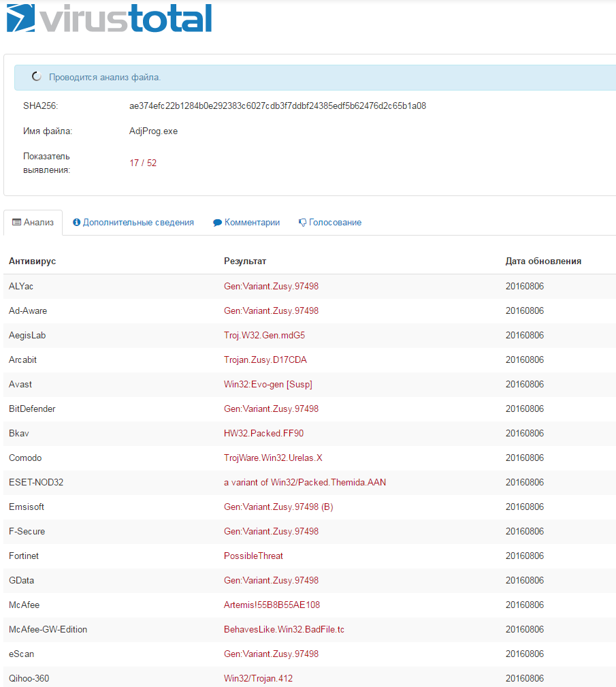The height and width of the screenshot is (687, 616).
Task: Click the 20160806 date in the Avast row
Action: 525,384
